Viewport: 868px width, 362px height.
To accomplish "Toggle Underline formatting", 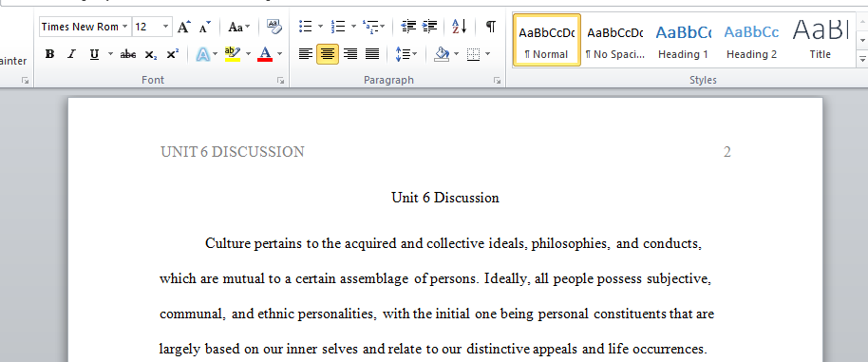I will tap(94, 54).
